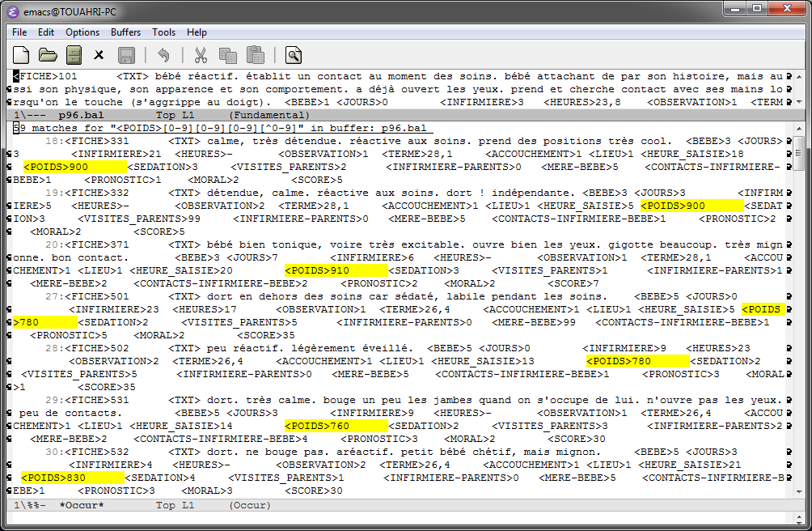812x531 pixels.
Task: Click the p96.bal buffer name in mode line
Action: pyautogui.click(x=81, y=115)
